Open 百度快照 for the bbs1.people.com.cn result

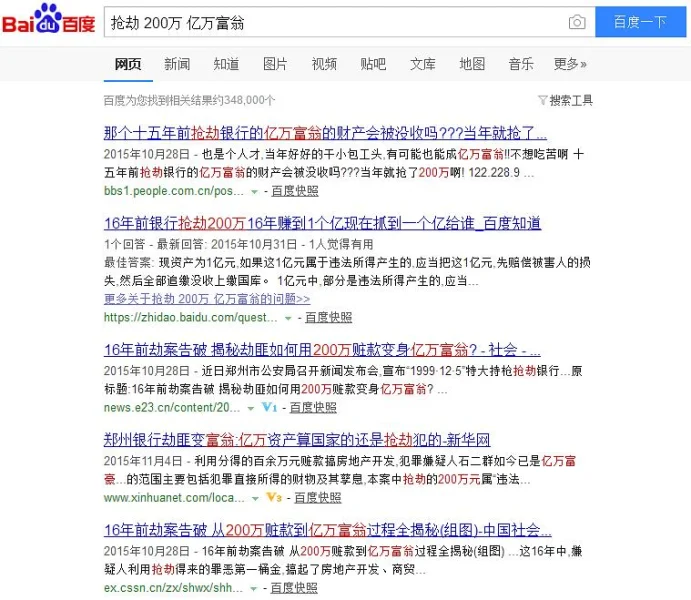click(294, 190)
